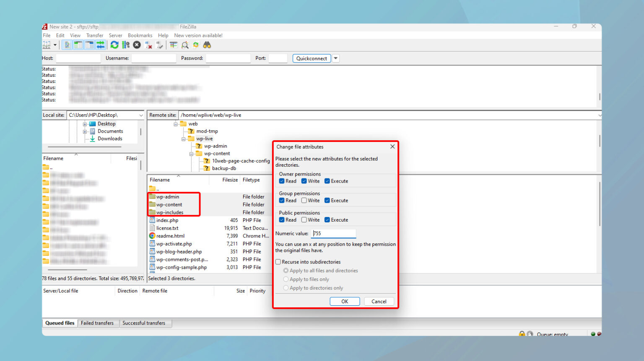The width and height of the screenshot is (644, 361).
Task: Uncheck Group permissions Execute checkbox
Action: 327,201
